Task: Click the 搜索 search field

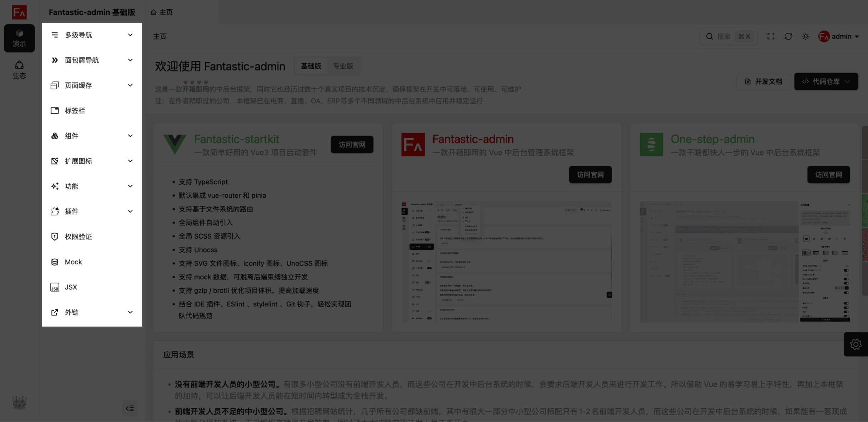Action: [x=723, y=36]
